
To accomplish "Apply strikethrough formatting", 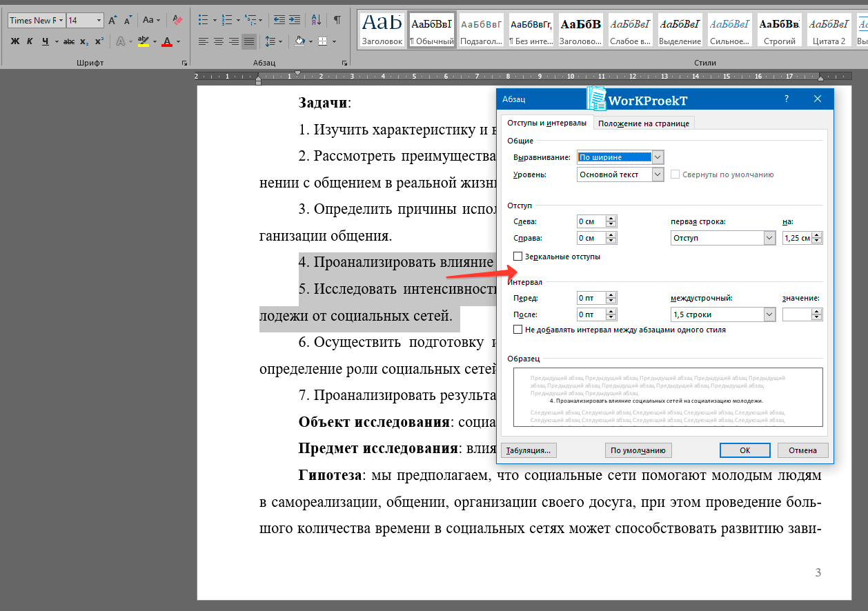I will [x=68, y=41].
